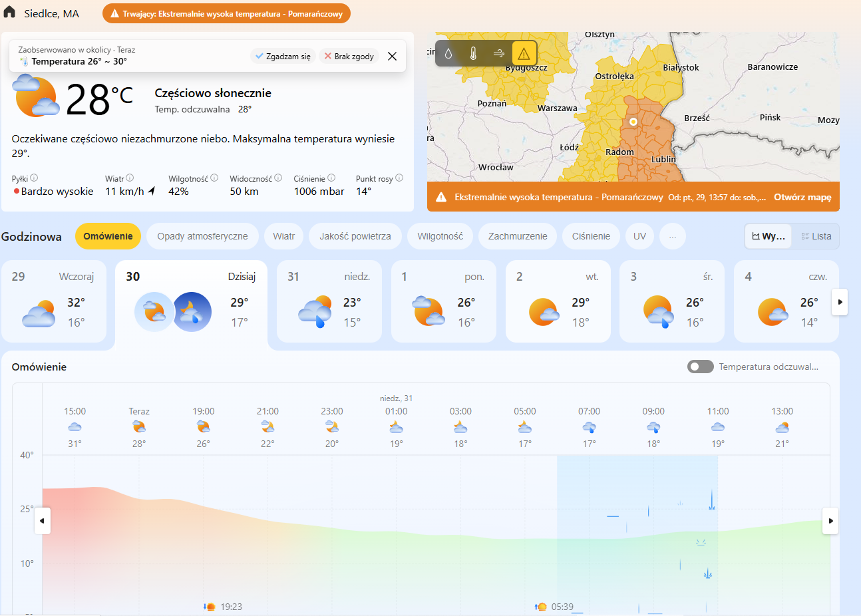This screenshot has width=861, height=616.
Task: Click the home icon next to Siedlce
Action: click(9, 13)
